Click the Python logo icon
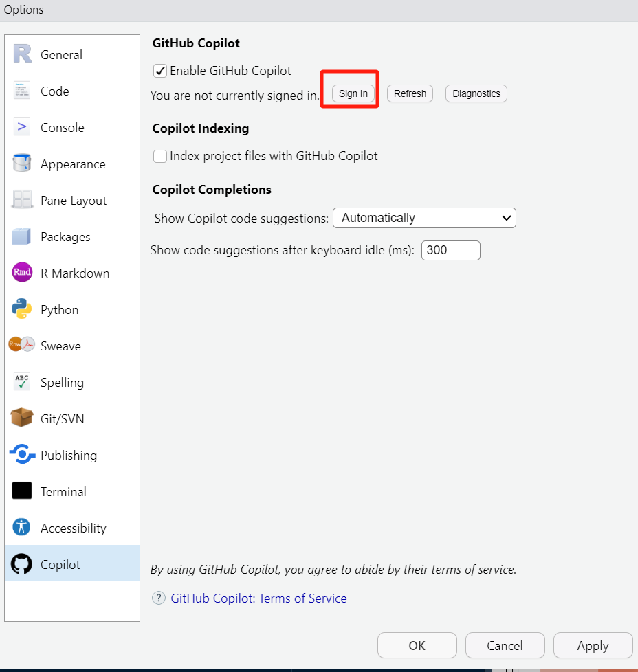Image resolution: width=638 pixels, height=672 pixels. [22, 309]
